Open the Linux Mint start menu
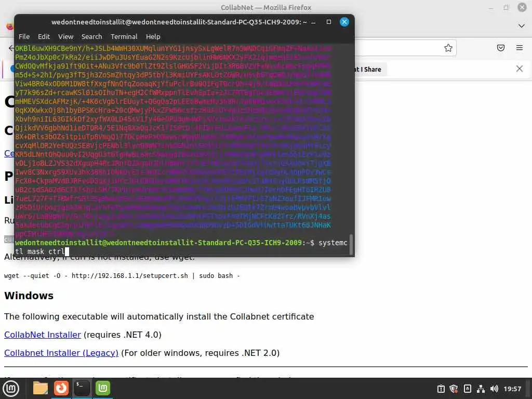Image resolution: width=532 pixels, height=399 pixels. point(11,389)
